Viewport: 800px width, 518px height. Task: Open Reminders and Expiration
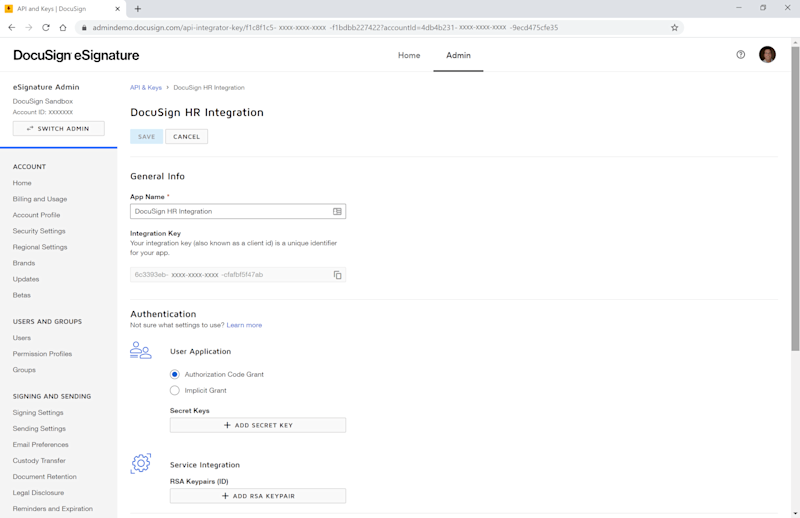coord(53,509)
